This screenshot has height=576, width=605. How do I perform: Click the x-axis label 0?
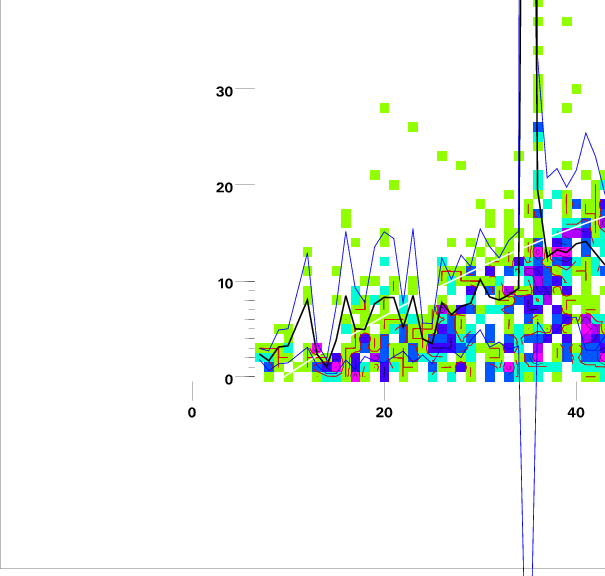pyautogui.click(x=192, y=412)
